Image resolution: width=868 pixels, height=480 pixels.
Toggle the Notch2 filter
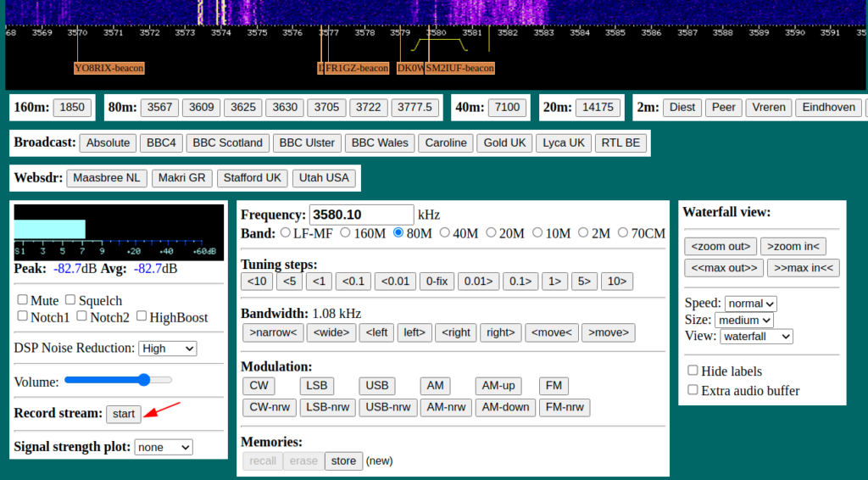coord(81,316)
